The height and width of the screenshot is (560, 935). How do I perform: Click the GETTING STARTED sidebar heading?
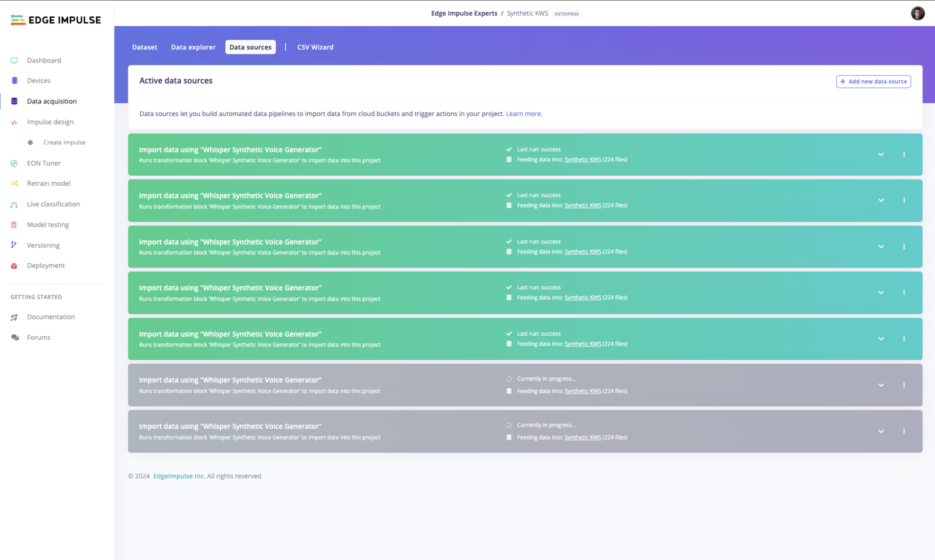click(x=36, y=297)
